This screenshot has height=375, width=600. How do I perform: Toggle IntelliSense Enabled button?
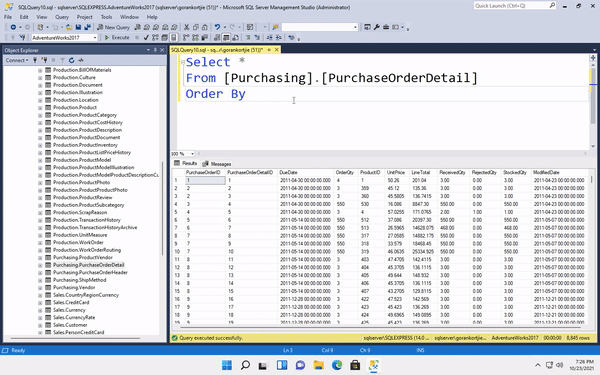tap(173, 38)
